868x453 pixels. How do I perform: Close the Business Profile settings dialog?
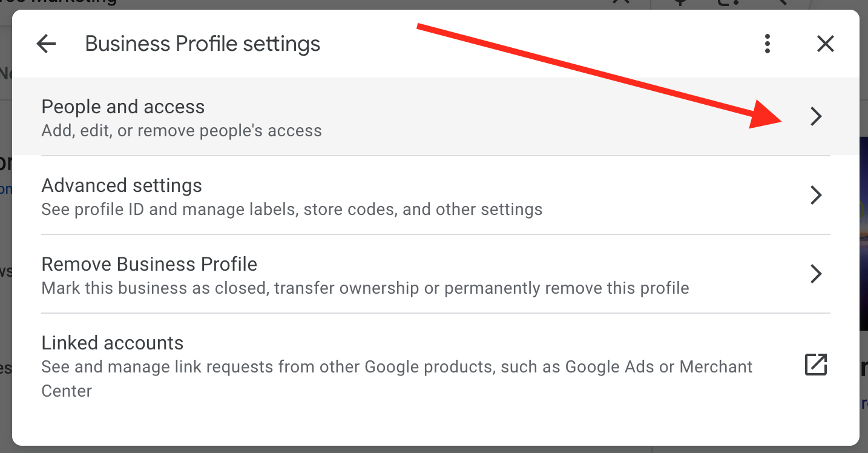coord(825,44)
